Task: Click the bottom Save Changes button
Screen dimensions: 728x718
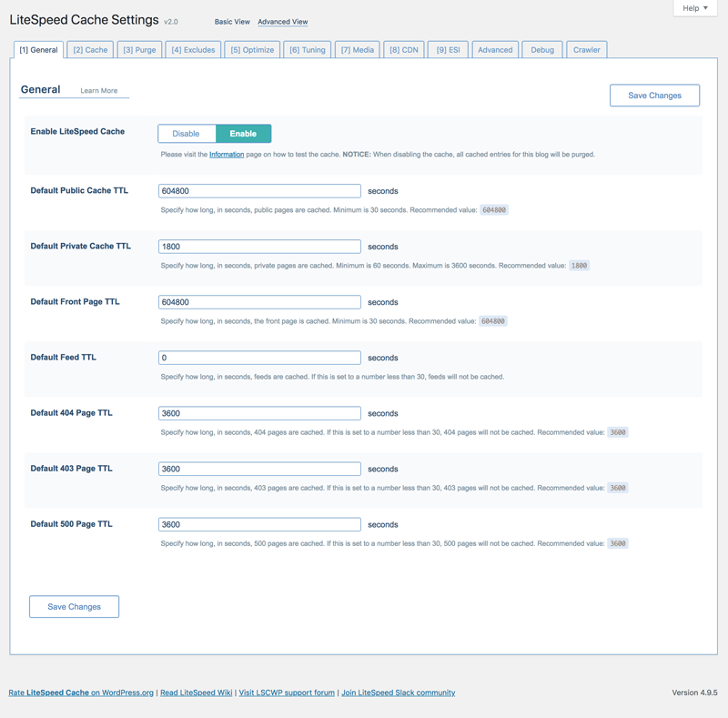Action: click(x=75, y=607)
